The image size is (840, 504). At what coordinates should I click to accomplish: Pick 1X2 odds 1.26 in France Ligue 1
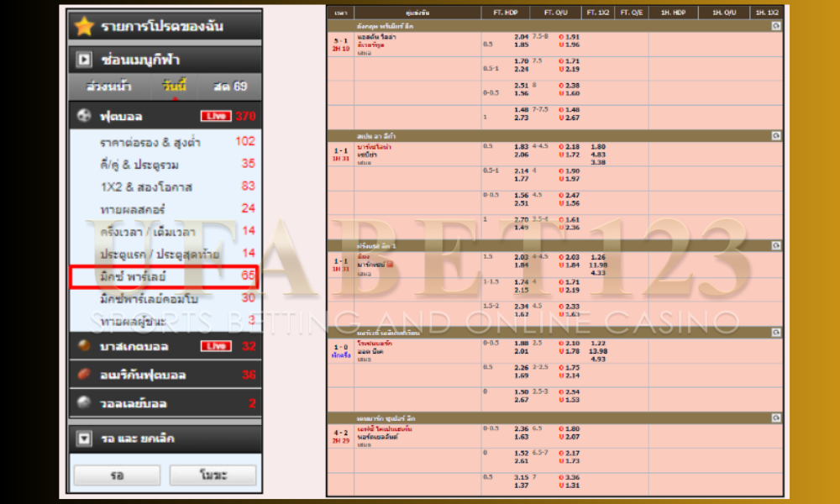[x=598, y=257]
